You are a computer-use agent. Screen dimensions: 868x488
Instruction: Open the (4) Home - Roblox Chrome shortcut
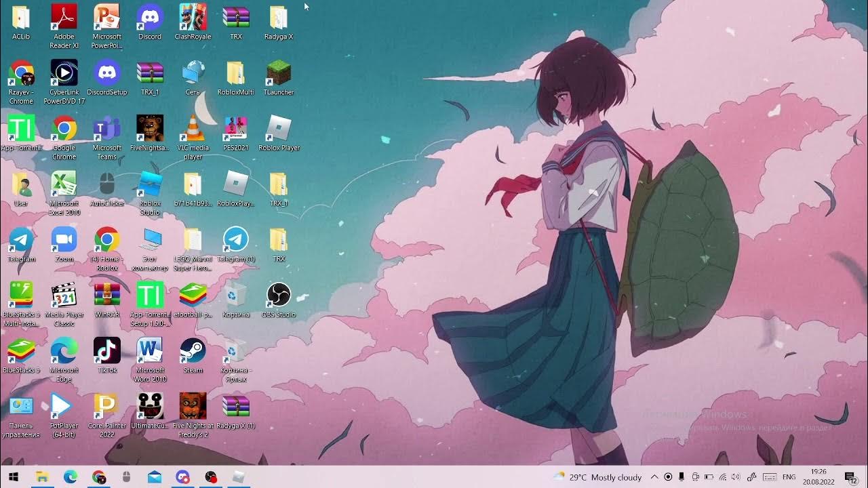(x=107, y=249)
